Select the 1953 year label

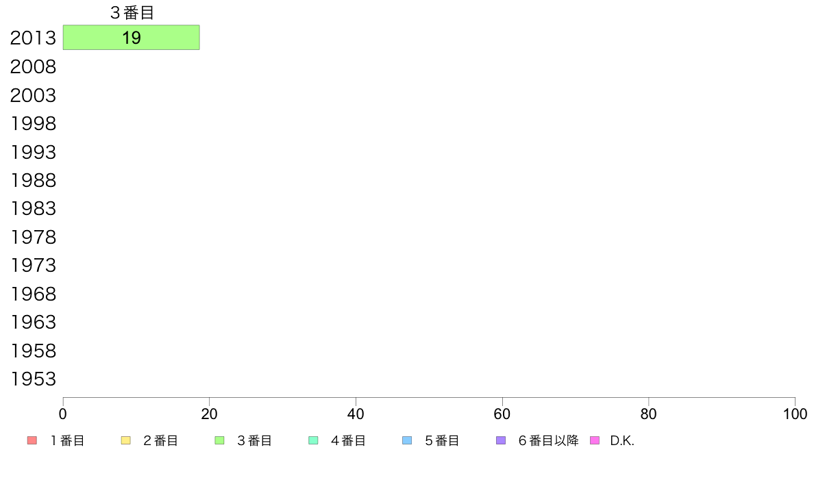33,379
